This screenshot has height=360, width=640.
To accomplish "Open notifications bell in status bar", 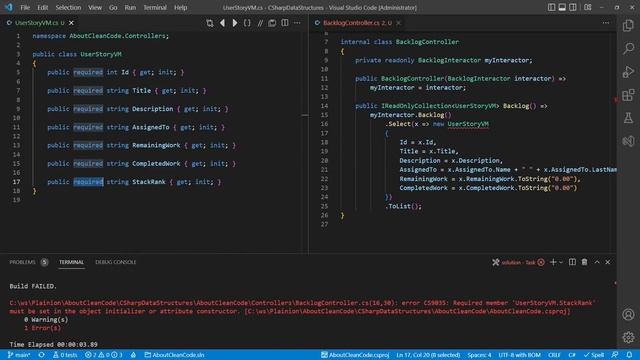I will click(x=629, y=355).
